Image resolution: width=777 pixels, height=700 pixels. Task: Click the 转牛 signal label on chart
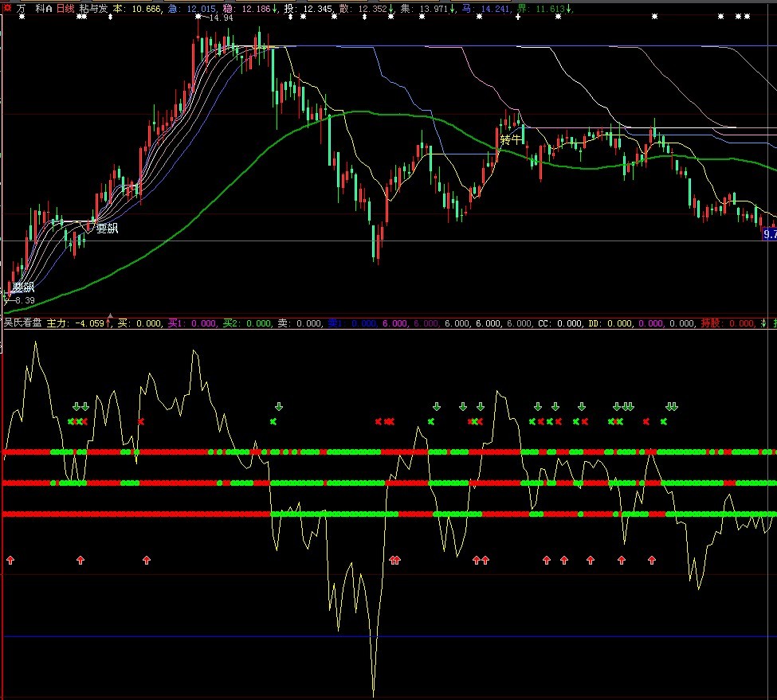click(510, 139)
